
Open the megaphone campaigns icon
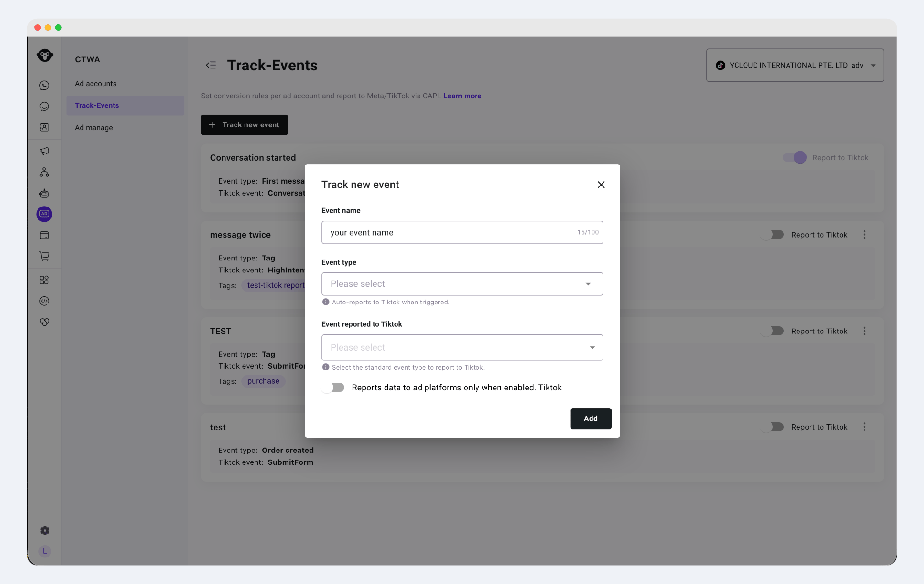tap(45, 151)
